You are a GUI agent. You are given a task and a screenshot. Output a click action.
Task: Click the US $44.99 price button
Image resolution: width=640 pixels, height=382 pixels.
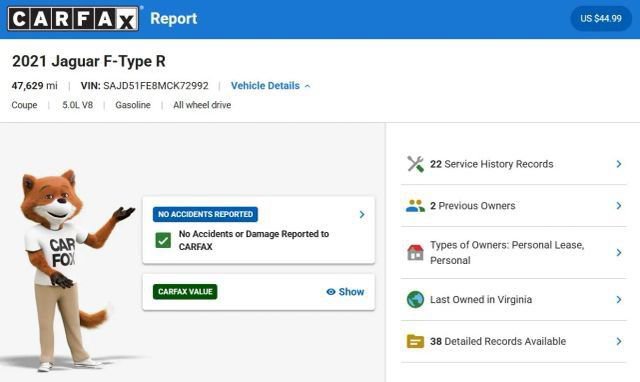pos(601,19)
